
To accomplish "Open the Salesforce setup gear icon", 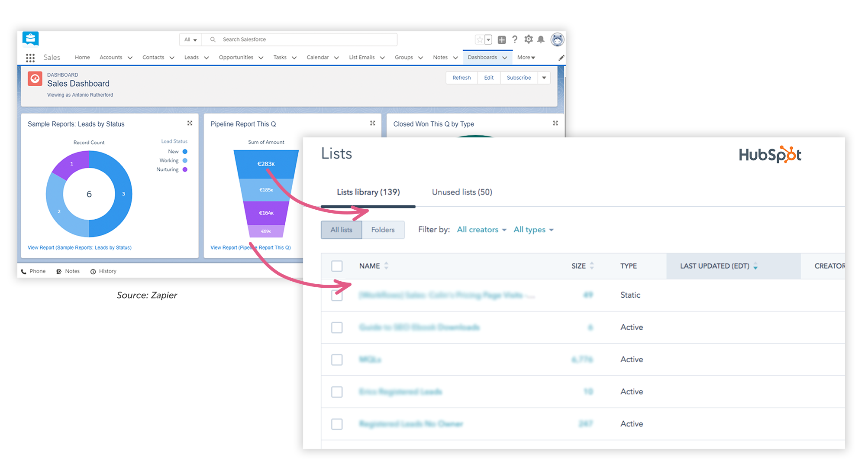I will coord(528,39).
